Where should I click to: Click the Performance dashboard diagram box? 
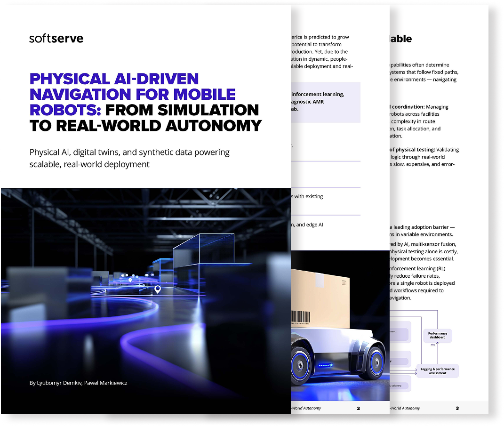[437, 336]
